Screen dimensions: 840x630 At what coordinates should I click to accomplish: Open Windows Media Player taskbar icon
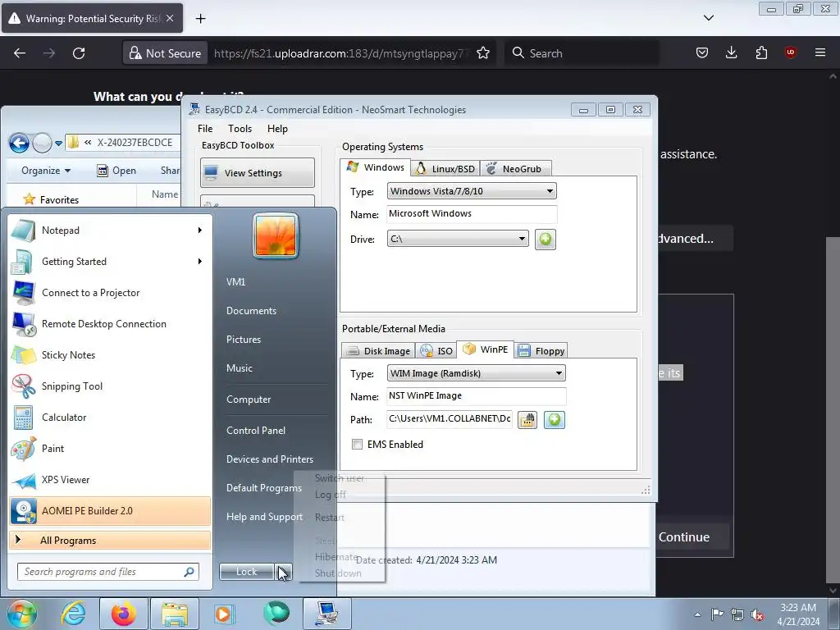click(x=225, y=614)
